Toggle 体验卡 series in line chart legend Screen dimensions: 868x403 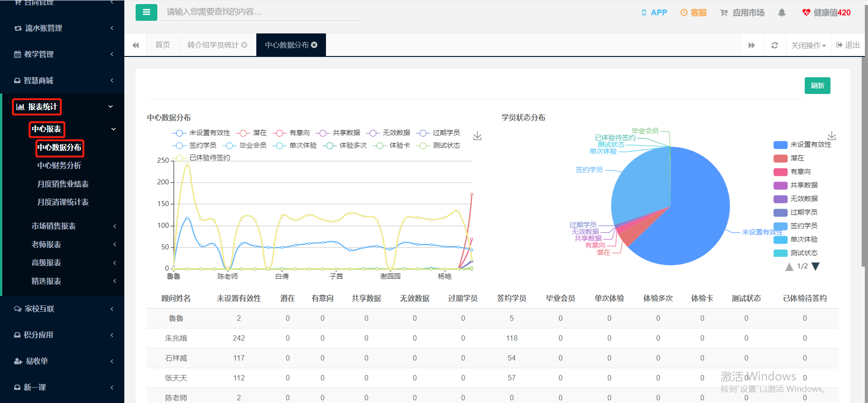pos(392,145)
